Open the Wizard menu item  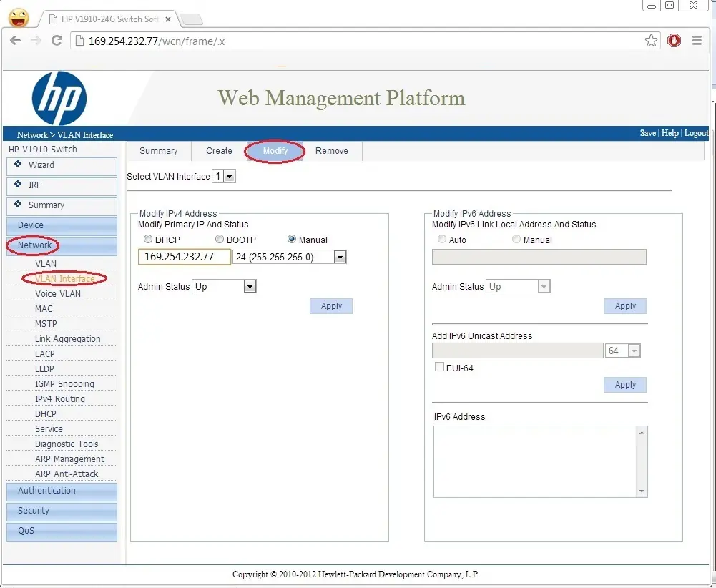(x=62, y=166)
